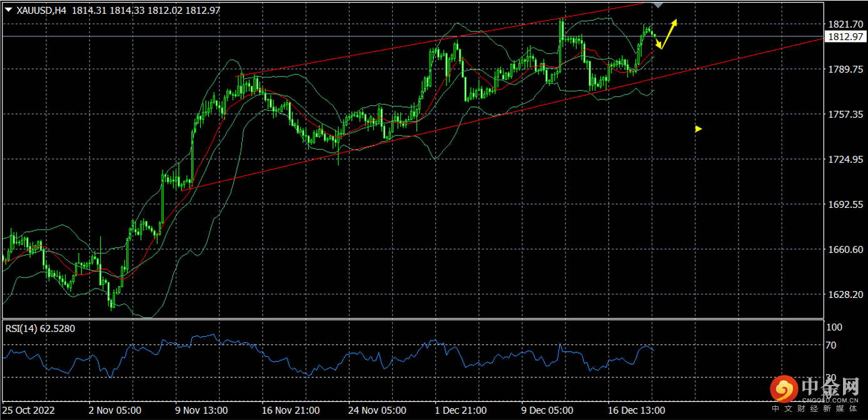Screen dimensions: 868x420
Task: Click the triangle arrow beside the XAUUSD,H4 title
Action: click(x=8, y=11)
